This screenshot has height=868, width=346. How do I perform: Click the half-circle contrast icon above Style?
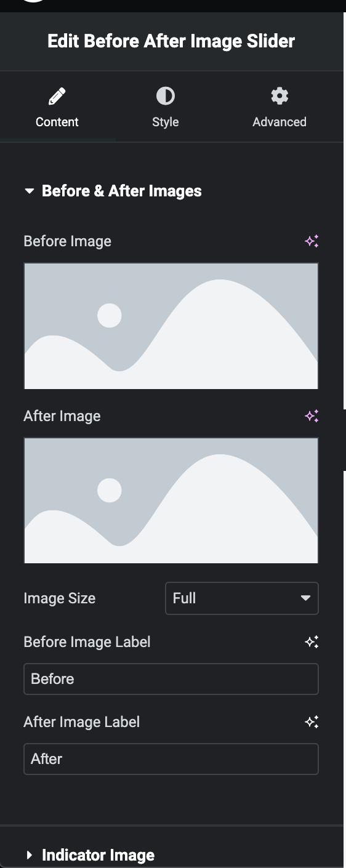pyautogui.click(x=165, y=96)
